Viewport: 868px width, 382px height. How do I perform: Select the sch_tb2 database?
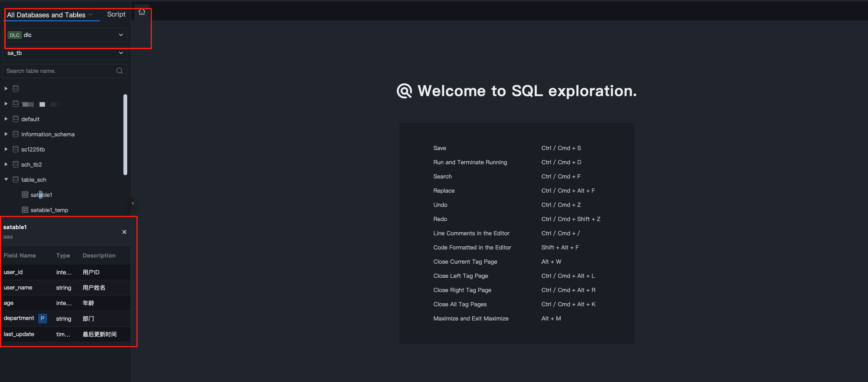(31, 164)
